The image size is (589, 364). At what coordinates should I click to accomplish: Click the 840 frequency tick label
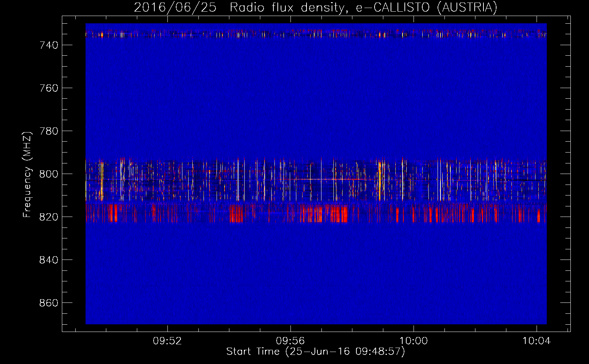(49, 260)
